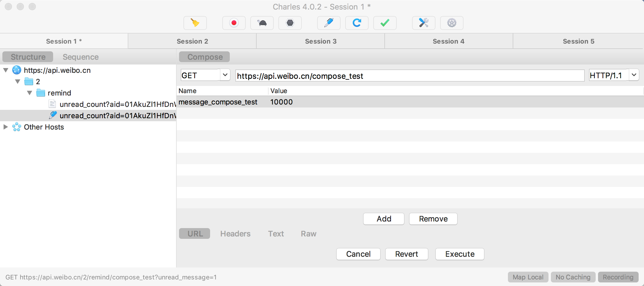Click the Execute button
644x286 pixels.
[460, 254]
